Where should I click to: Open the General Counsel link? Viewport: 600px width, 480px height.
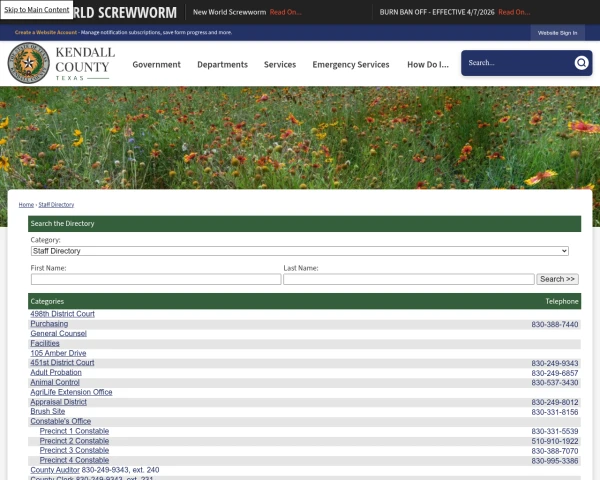pos(59,333)
